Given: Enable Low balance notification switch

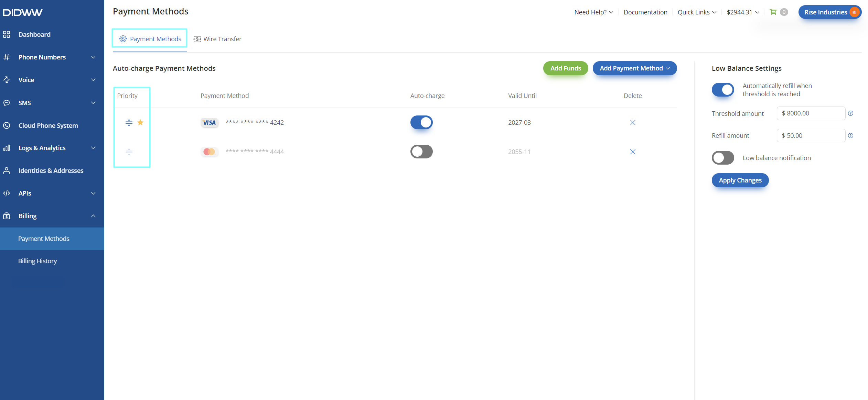Looking at the screenshot, I should click(x=723, y=158).
